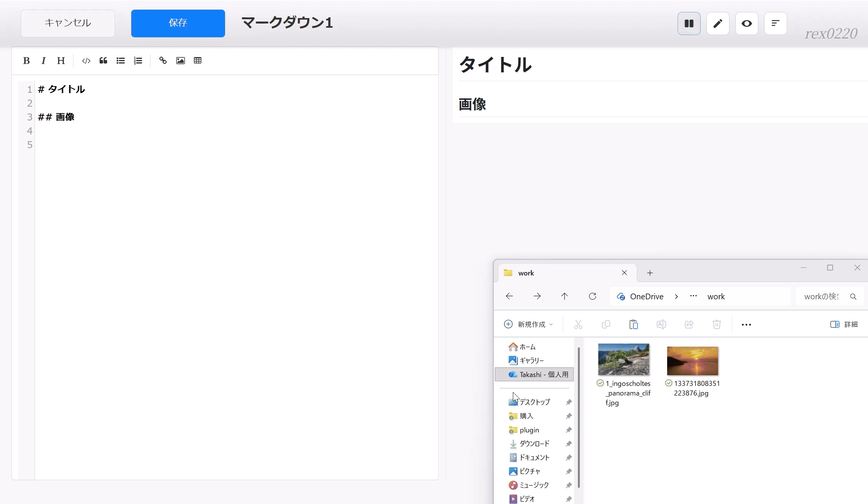Screen dimensions: 868x504
Task: Insert a table into the markdown
Action: (198, 61)
